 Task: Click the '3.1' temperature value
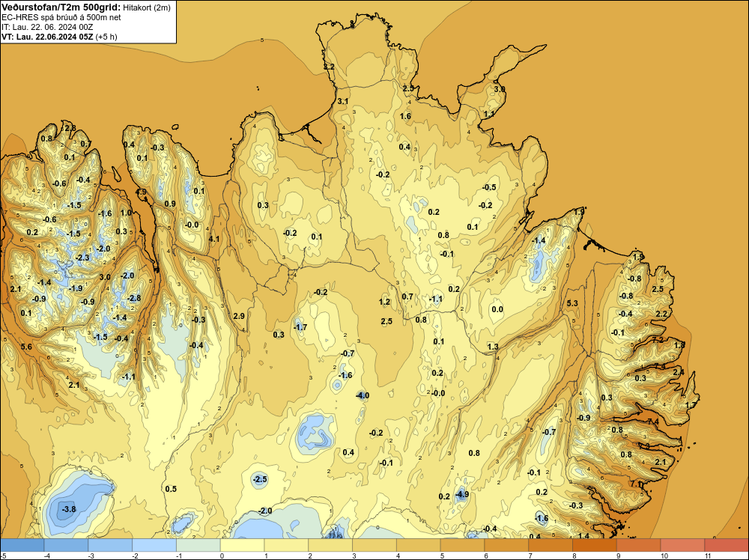343,101
